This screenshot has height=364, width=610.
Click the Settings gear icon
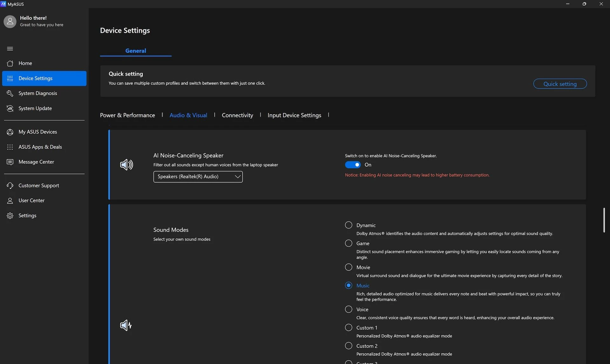pos(10,216)
